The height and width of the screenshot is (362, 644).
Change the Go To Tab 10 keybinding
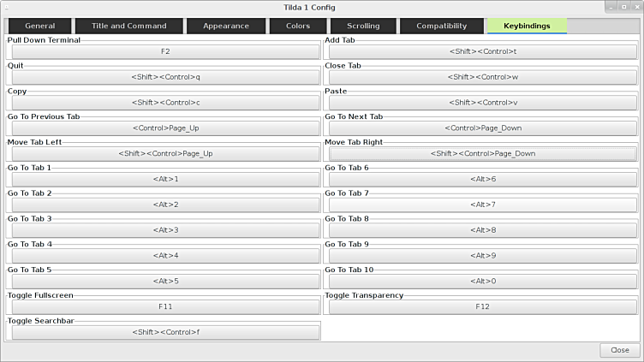point(482,281)
